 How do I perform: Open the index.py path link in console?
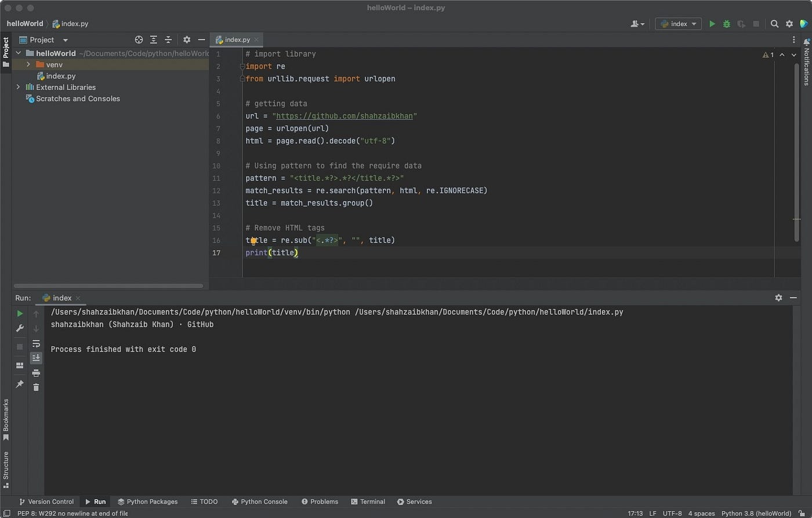[x=489, y=312]
